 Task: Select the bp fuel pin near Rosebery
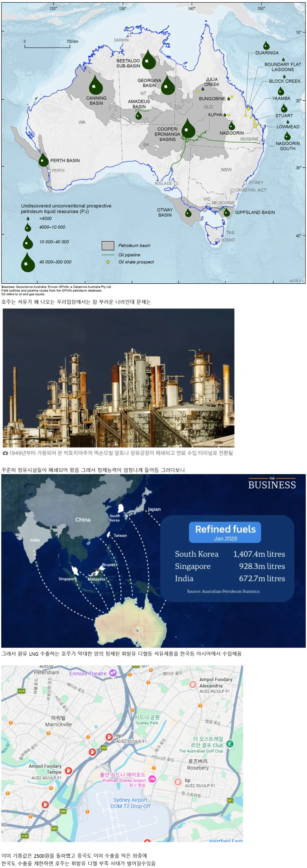(178, 782)
